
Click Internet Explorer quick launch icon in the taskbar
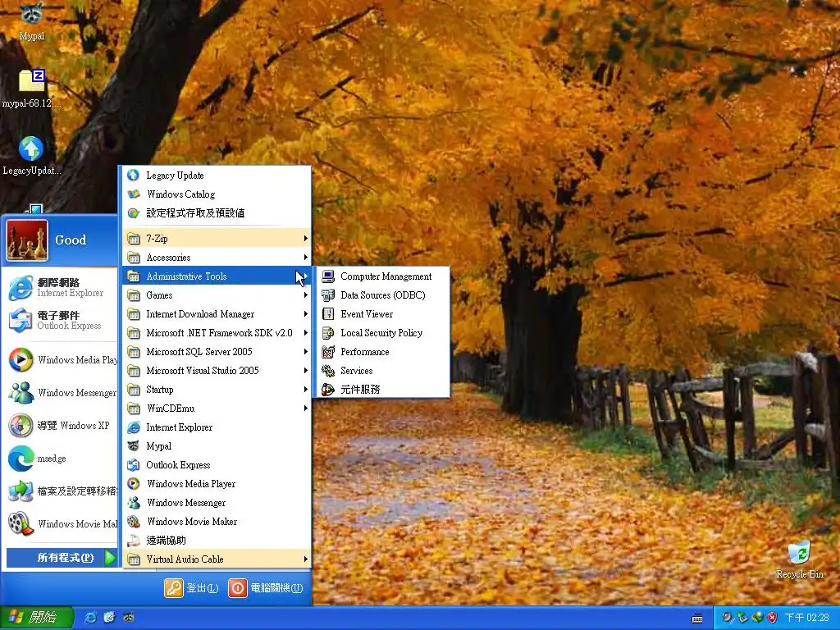point(90,618)
